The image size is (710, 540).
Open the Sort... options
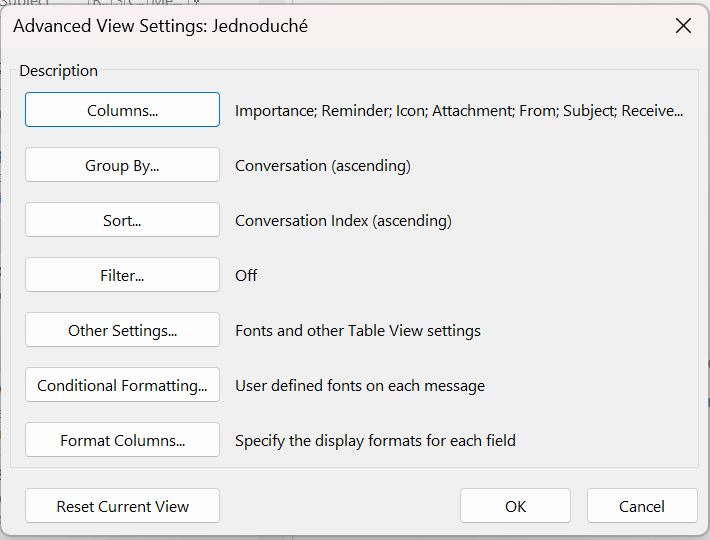pyautogui.click(x=122, y=220)
